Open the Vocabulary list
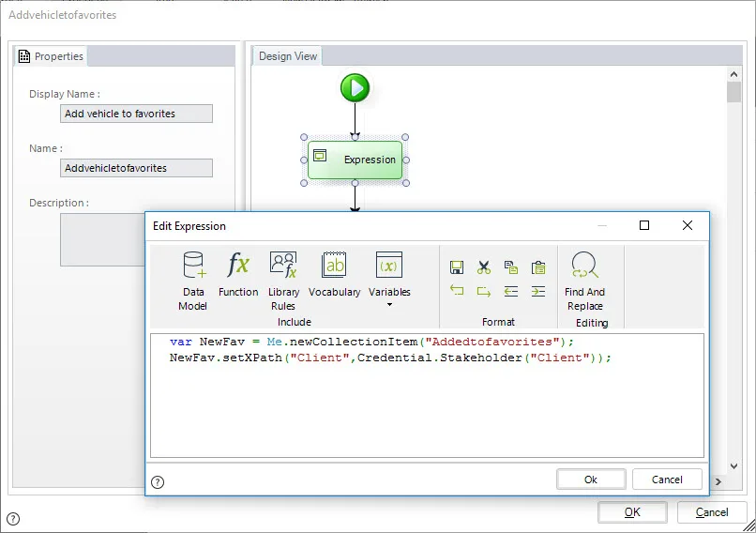This screenshot has height=533, width=756. [x=335, y=274]
